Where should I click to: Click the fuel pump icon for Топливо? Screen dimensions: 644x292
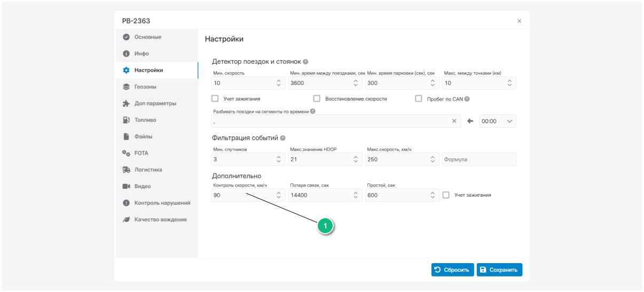point(126,120)
